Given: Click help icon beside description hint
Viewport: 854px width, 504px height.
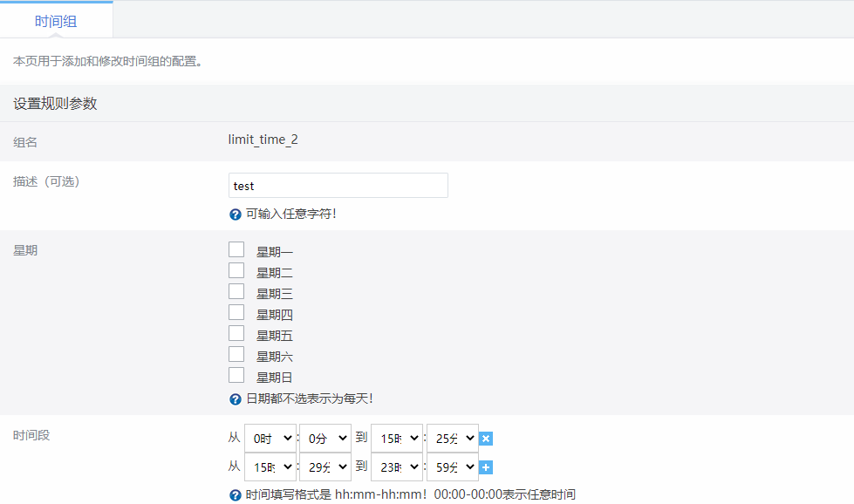Looking at the screenshot, I should click(236, 215).
